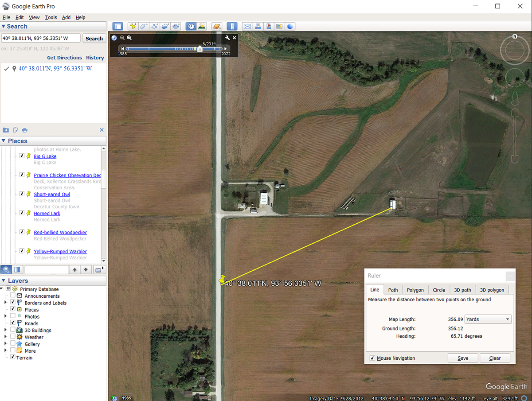Image resolution: width=532 pixels, height=401 pixels.
Task: Switch to the Circle tab in Ruler
Action: (x=439, y=290)
